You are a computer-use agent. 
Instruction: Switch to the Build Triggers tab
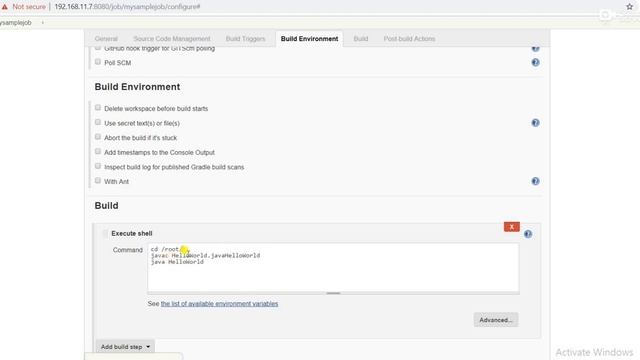click(x=245, y=39)
